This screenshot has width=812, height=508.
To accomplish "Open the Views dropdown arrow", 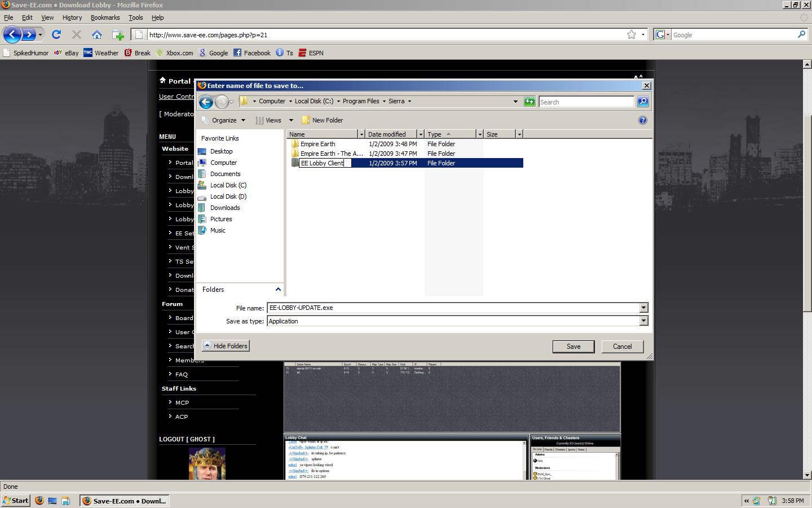I will click(x=291, y=120).
